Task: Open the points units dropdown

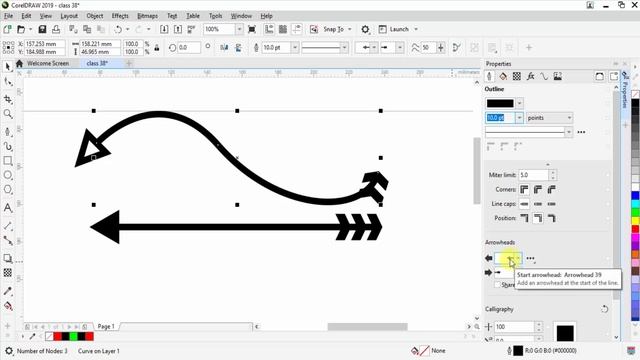Action: [549, 118]
